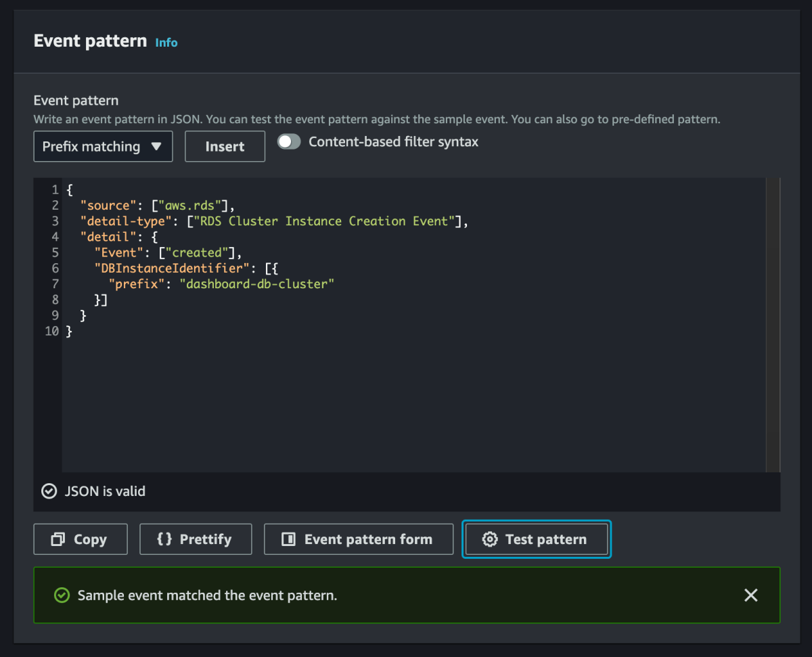Click the gear icon on Test pattern
812x657 pixels.
[489, 539]
